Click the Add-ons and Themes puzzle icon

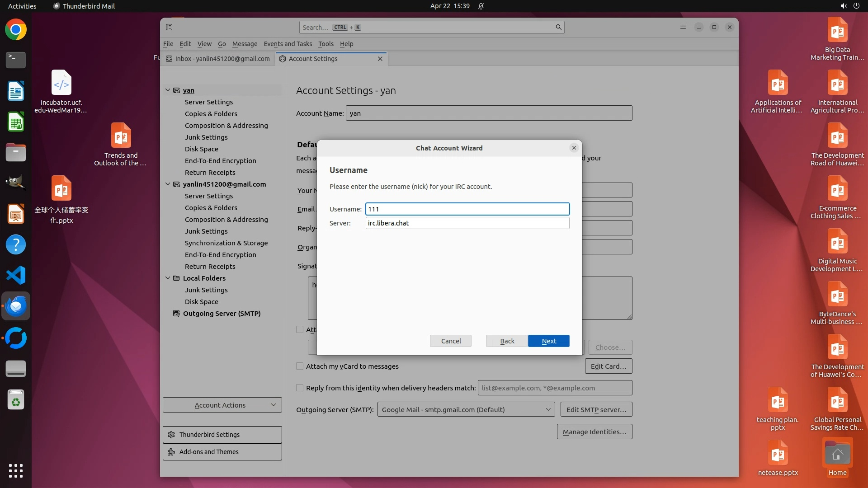[171, 452]
